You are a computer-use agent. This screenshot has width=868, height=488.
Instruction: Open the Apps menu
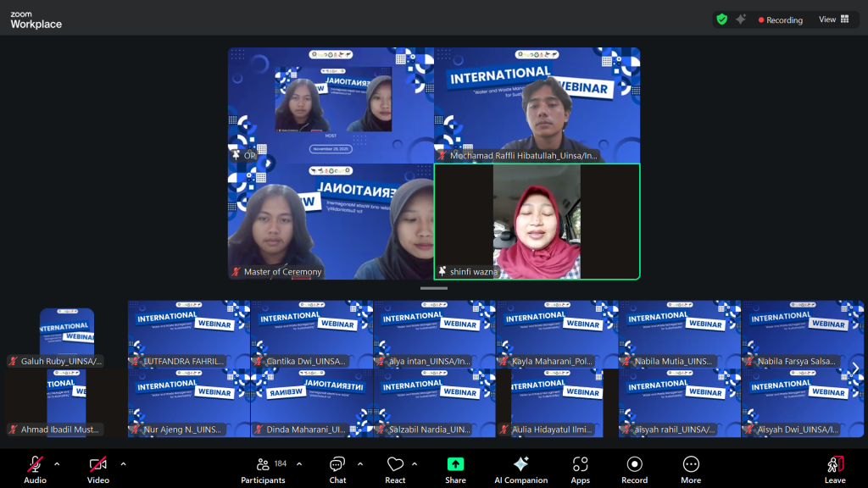580,468
